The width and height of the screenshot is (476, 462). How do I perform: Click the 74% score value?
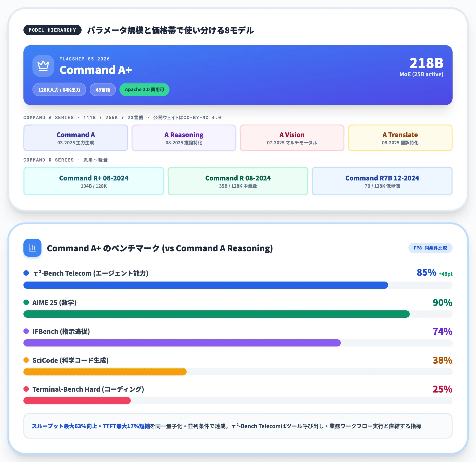(442, 331)
